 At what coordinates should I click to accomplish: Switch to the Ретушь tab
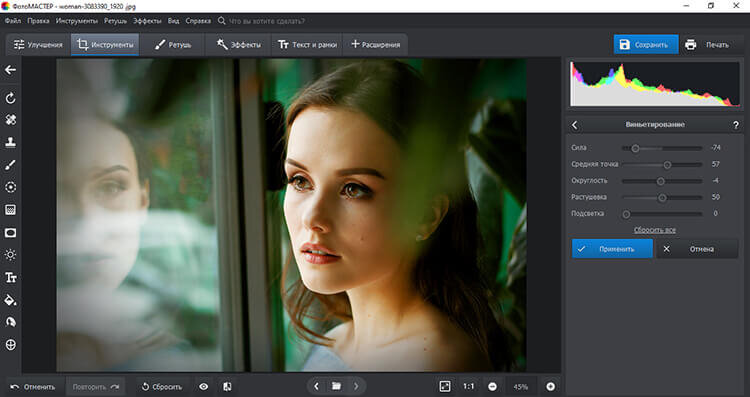point(173,44)
